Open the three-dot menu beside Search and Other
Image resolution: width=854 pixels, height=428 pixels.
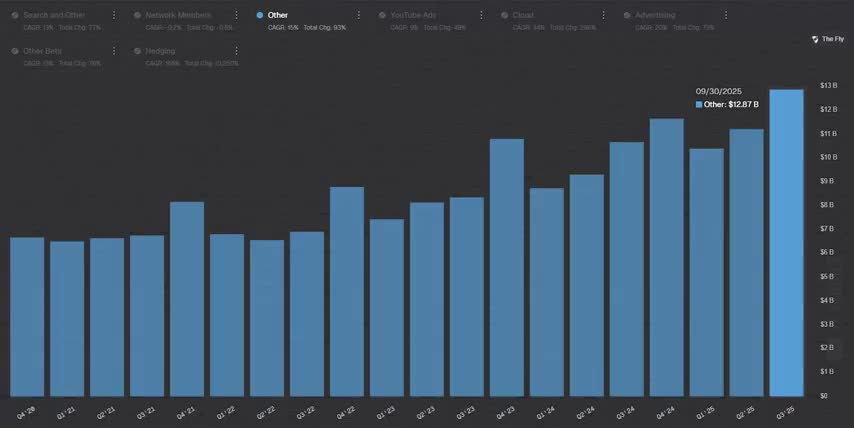114,16
